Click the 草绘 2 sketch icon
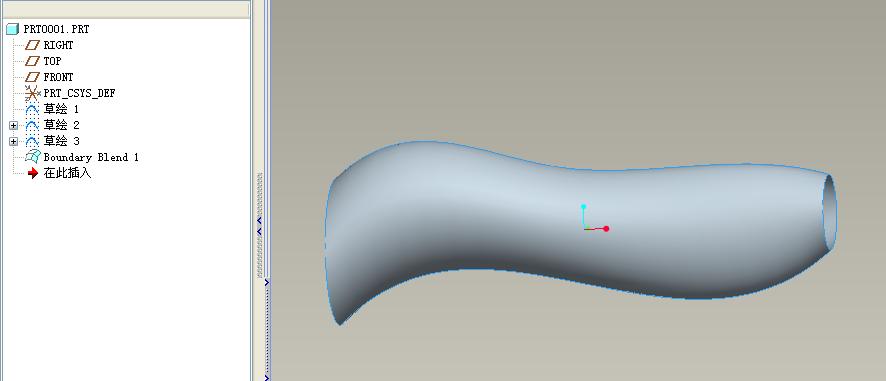 [33, 125]
